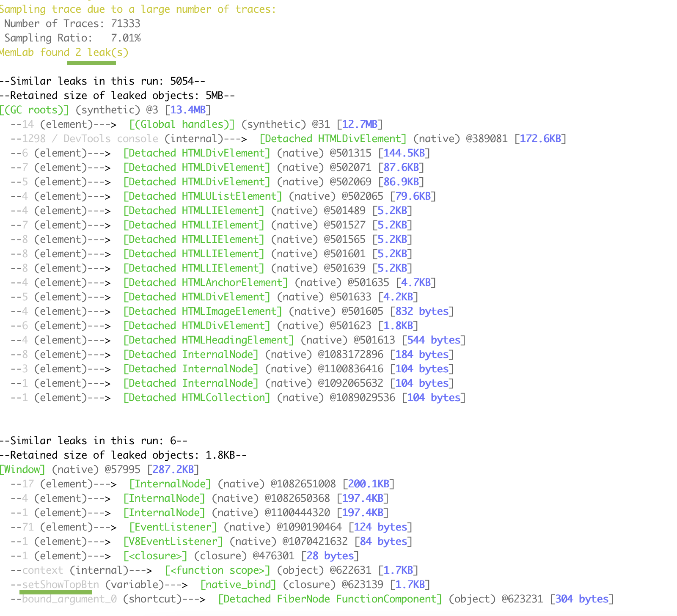Click the HTMLLIElement node ID @501527

344,225
